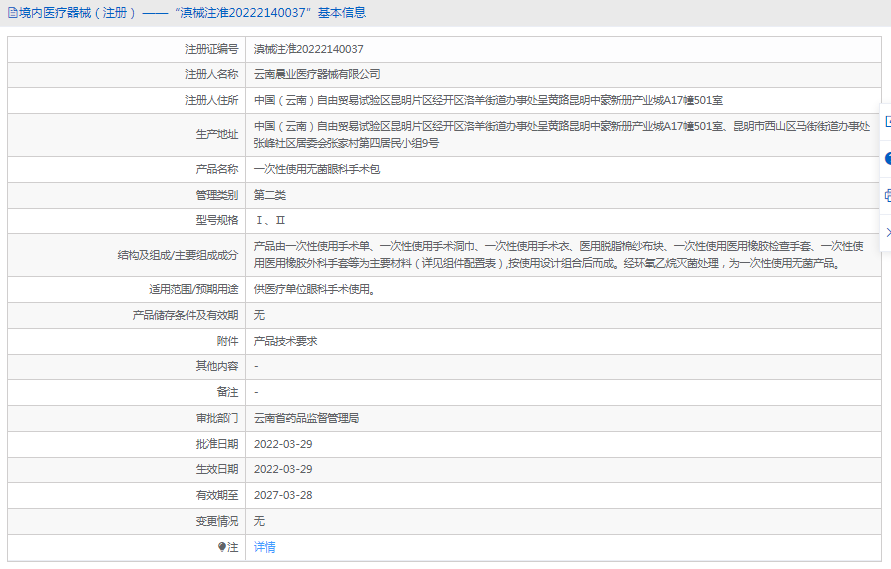
Task: Click the product name 一次性使用无菌眼科手术包
Action: pyautogui.click(x=317, y=169)
